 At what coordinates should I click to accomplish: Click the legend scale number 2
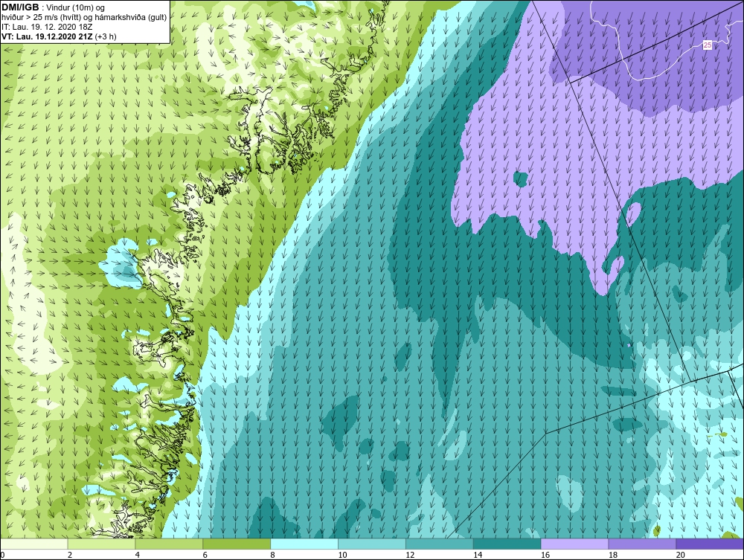tap(70, 555)
